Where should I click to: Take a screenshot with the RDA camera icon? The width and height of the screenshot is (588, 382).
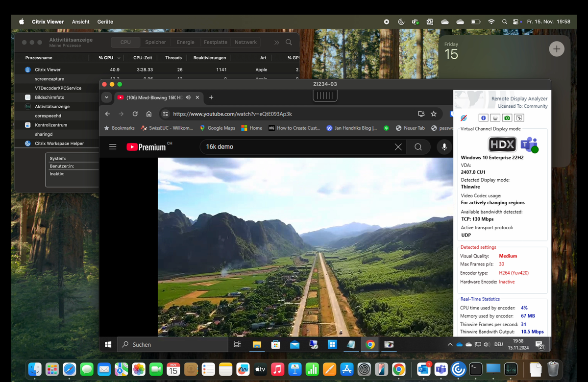tap(507, 118)
